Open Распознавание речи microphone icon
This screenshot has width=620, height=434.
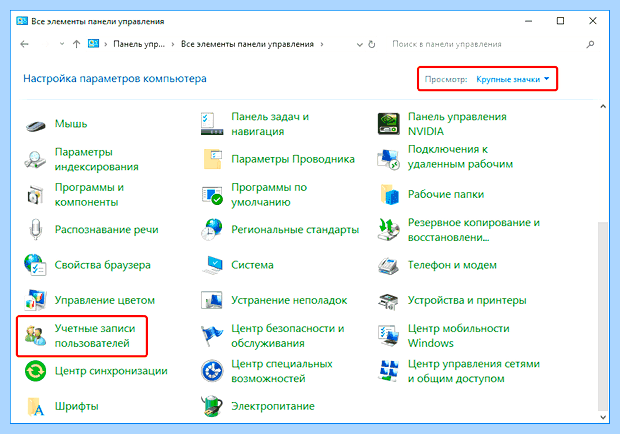[x=36, y=229]
